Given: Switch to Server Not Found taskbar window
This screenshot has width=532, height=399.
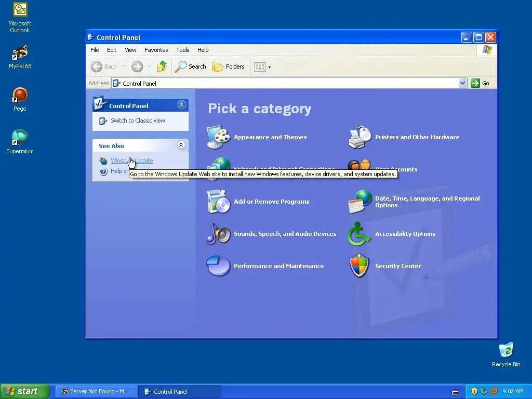Looking at the screenshot, I should (x=96, y=392).
